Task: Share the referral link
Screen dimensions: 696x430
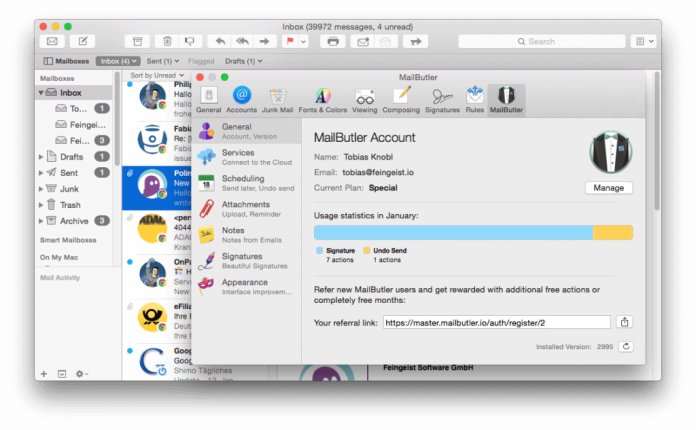Action: 625,322
